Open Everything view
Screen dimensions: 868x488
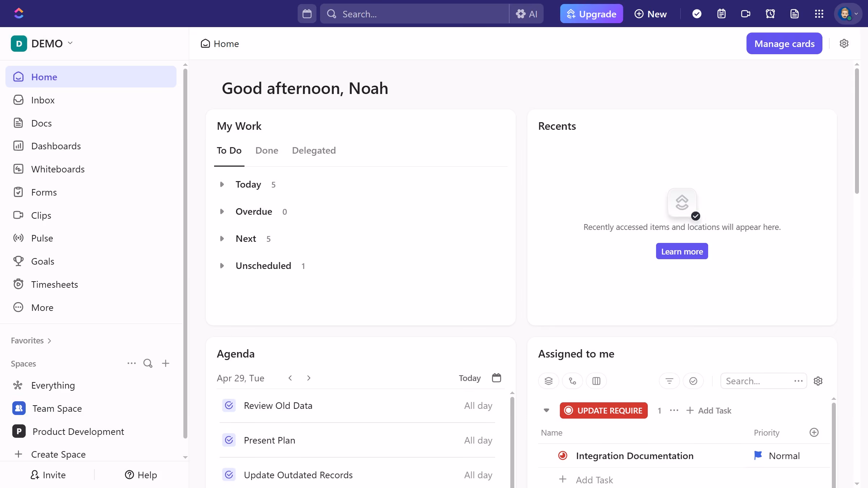tap(91, 385)
